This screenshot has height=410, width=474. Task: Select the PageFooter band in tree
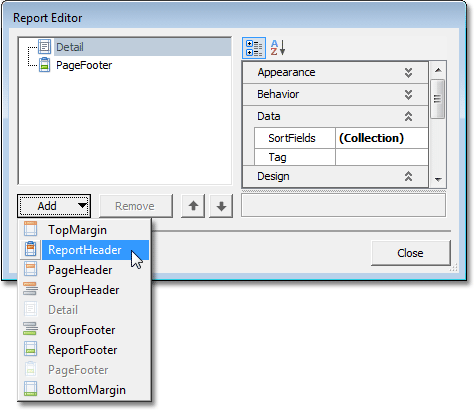click(84, 65)
